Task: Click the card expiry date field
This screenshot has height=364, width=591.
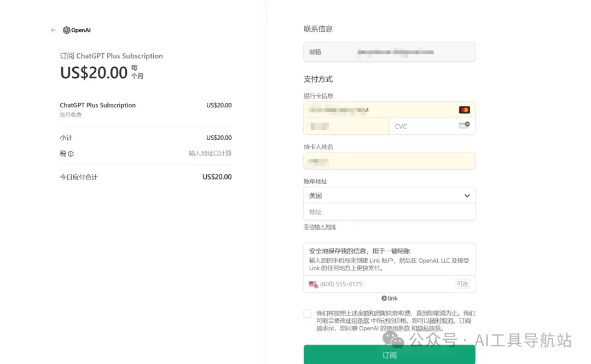Action: pos(346,126)
